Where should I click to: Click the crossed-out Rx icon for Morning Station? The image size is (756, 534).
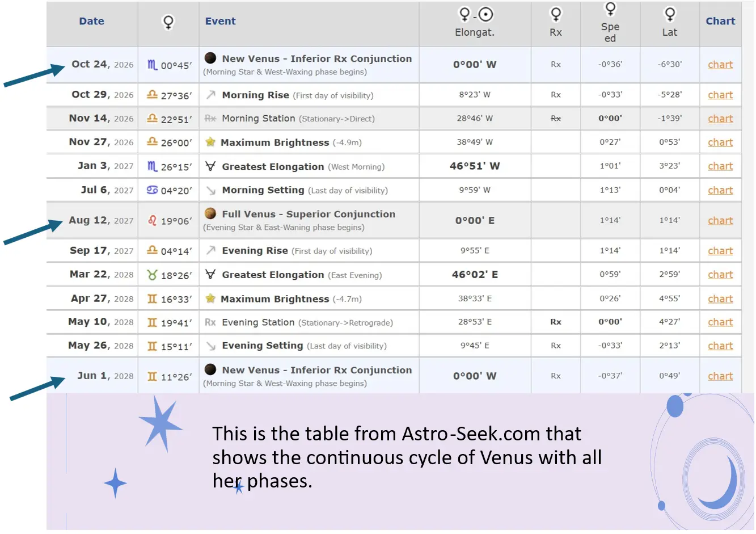(210, 119)
